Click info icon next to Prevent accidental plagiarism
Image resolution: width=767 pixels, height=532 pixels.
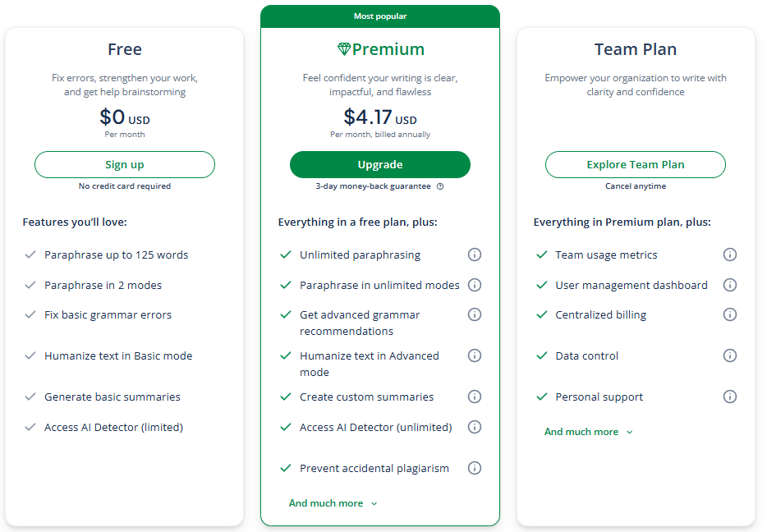(475, 468)
